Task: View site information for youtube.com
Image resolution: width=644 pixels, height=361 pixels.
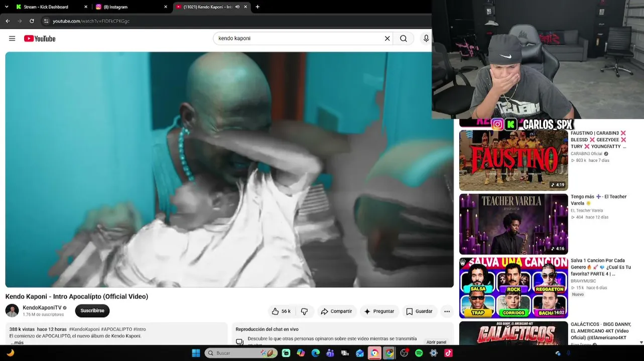Action: tap(46, 21)
